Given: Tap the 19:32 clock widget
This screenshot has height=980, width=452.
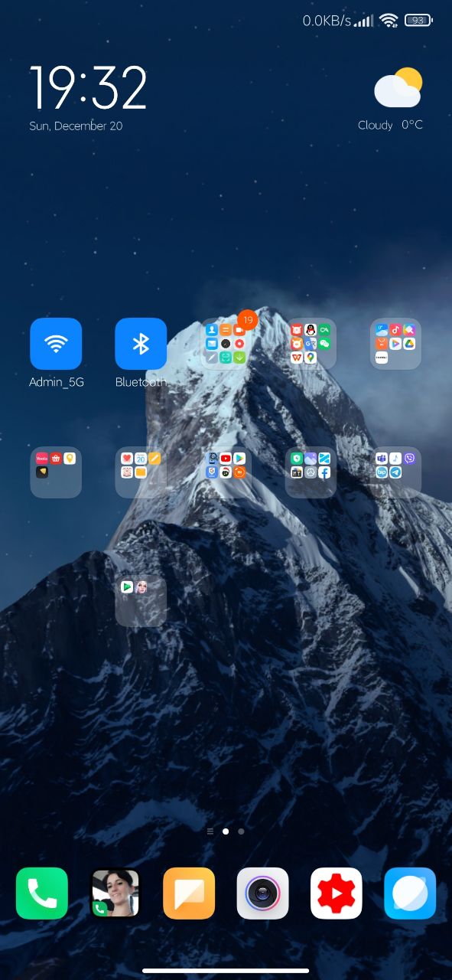Looking at the screenshot, I should click(88, 87).
